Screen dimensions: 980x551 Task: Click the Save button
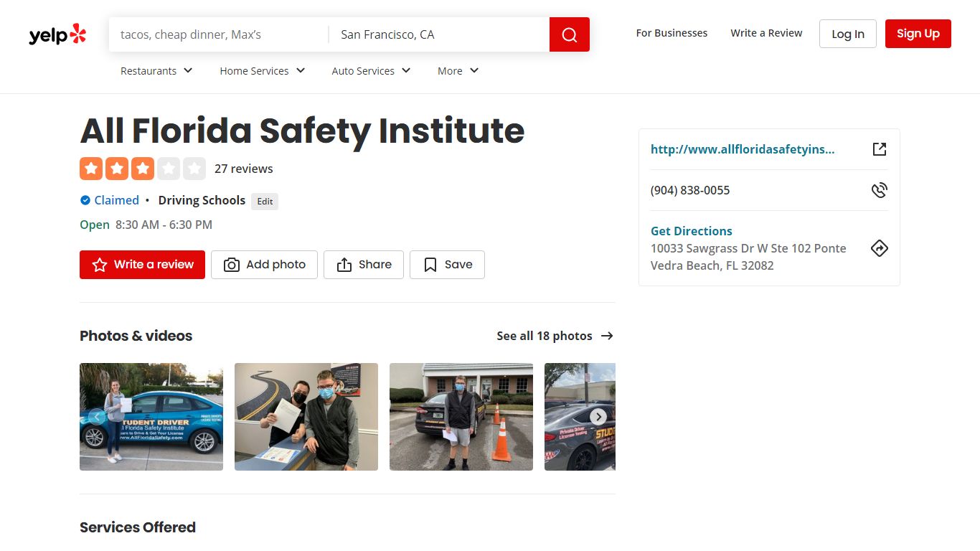[447, 265]
